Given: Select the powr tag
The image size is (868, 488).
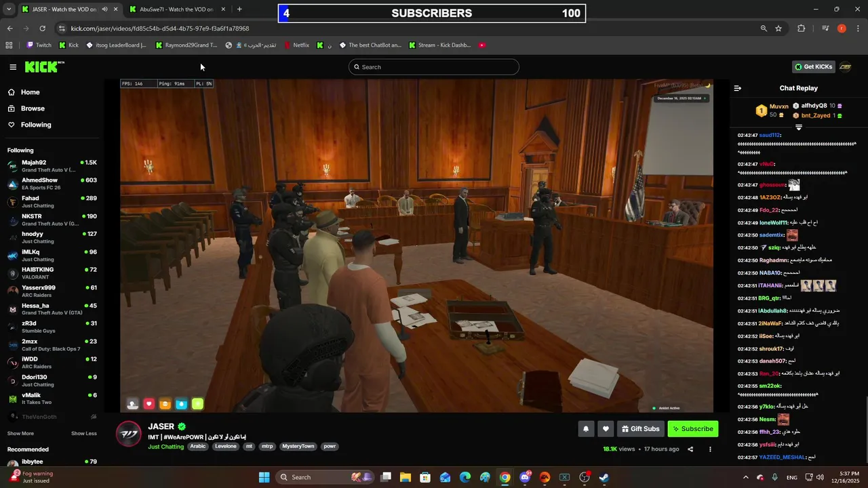Looking at the screenshot, I should coord(330,447).
